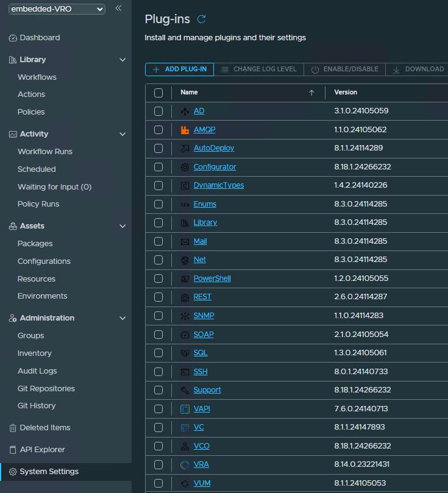Click the API Explorer sidebar icon
The width and height of the screenshot is (448, 493).
(x=13, y=449)
